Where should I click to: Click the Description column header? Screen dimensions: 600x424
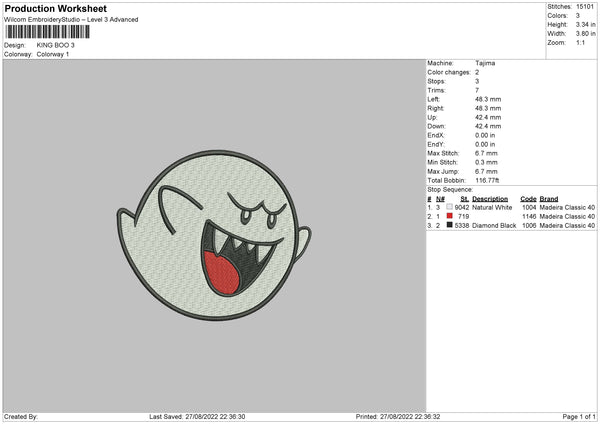coord(490,198)
